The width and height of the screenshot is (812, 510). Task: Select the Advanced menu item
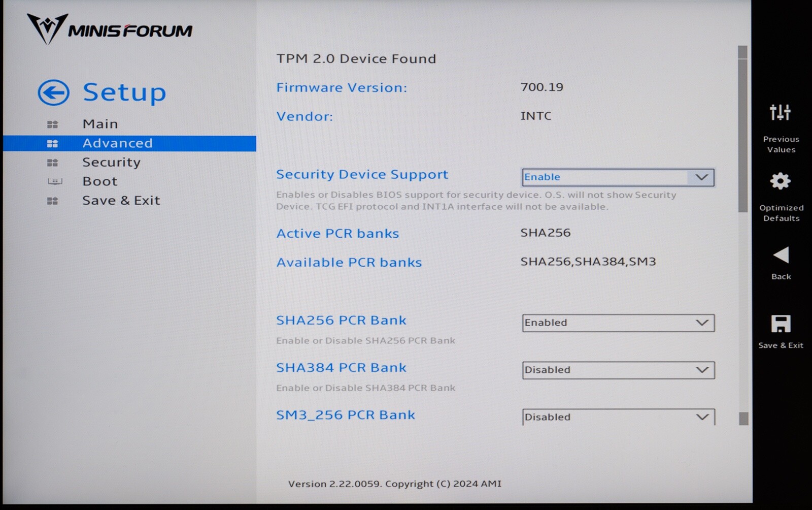click(x=117, y=143)
